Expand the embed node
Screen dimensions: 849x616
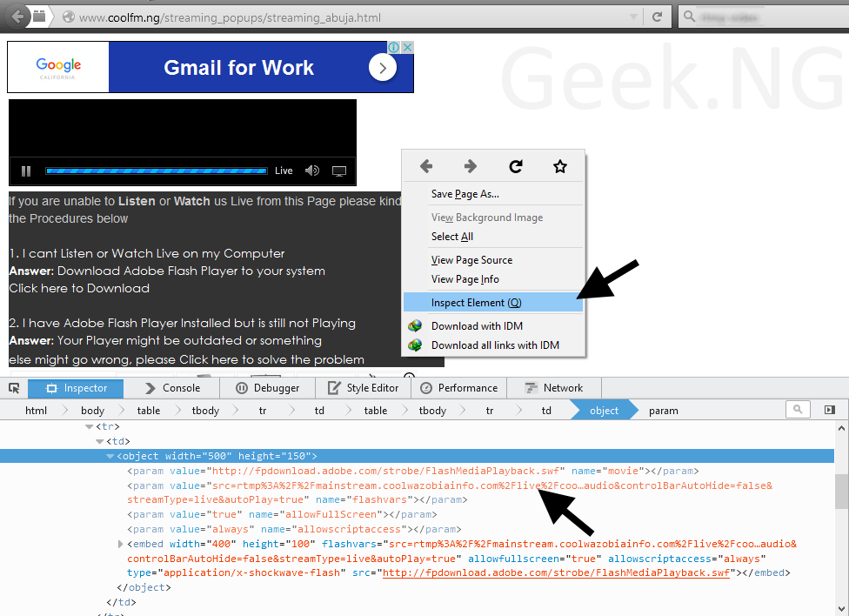pos(121,544)
